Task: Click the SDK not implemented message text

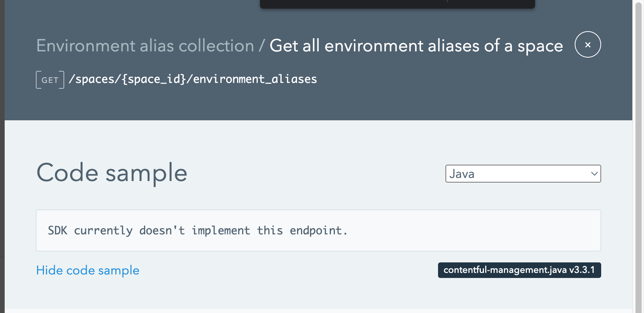Action: pos(197,230)
